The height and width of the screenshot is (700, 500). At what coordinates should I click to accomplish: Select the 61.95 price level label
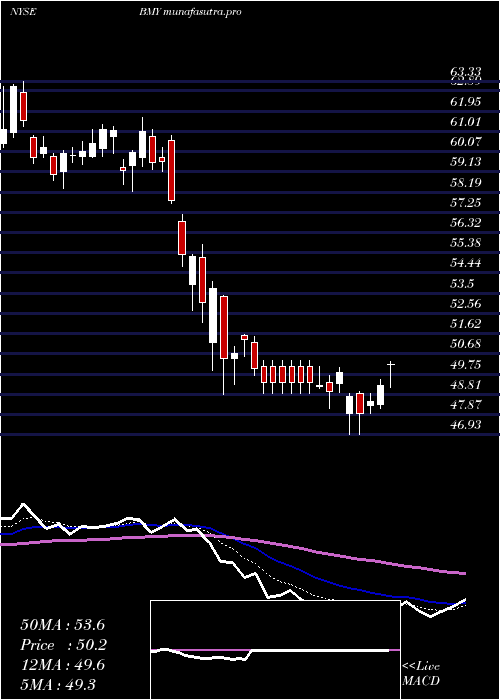point(466,102)
